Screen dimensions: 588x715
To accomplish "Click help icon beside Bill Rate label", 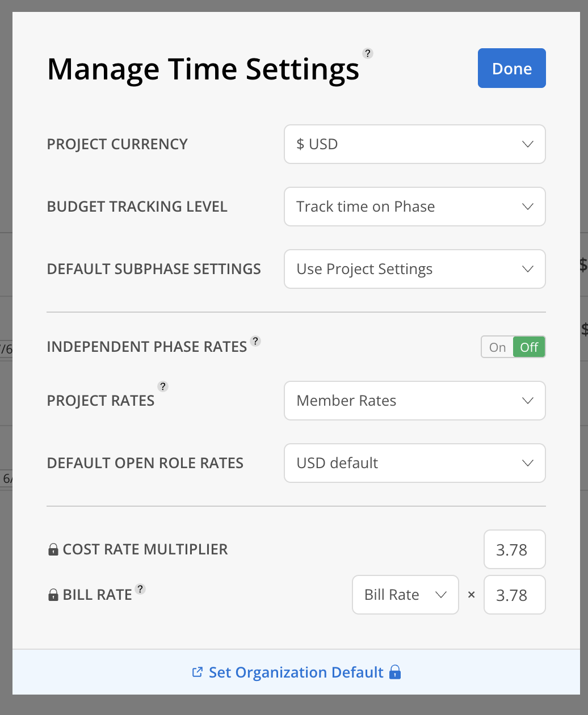I will coord(140,588).
